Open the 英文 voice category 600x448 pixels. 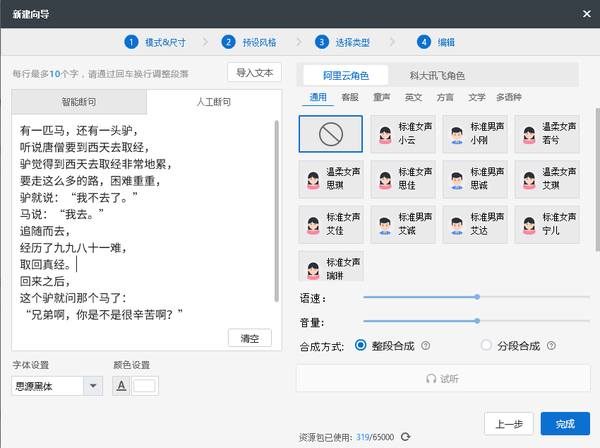pos(413,98)
